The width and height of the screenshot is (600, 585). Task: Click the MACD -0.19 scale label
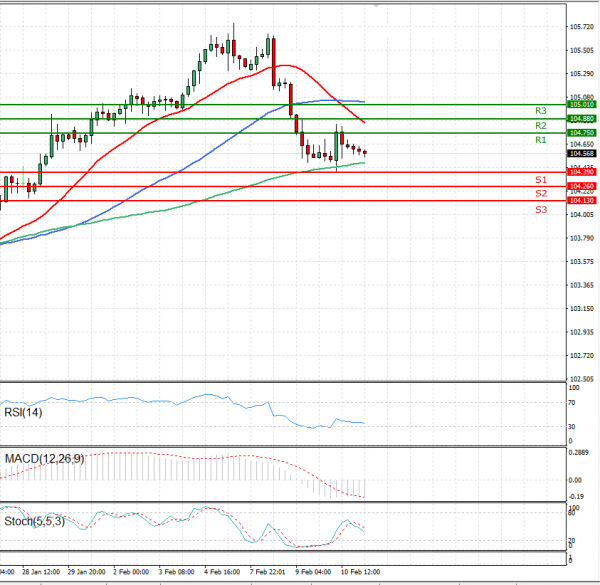(576, 497)
